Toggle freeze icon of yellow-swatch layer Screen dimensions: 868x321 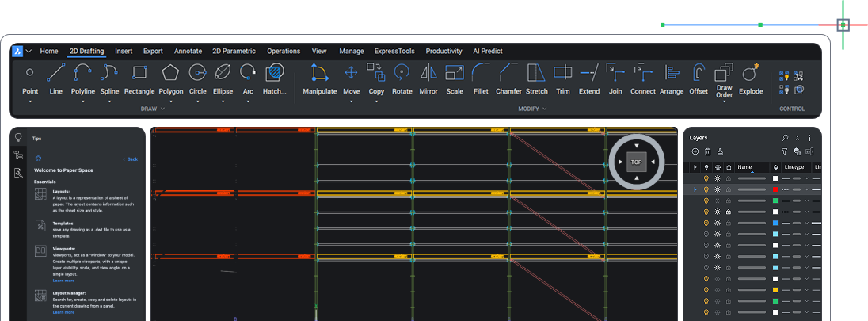tap(718, 290)
